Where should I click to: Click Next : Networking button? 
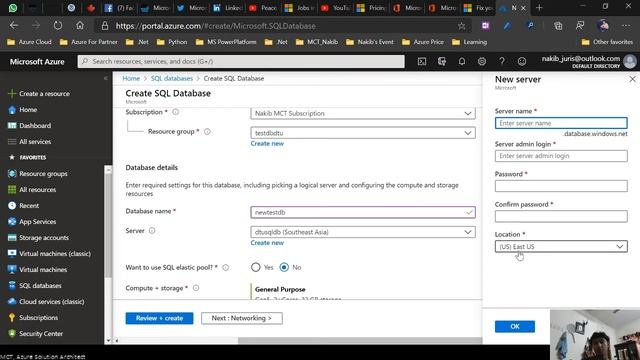(x=242, y=318)
